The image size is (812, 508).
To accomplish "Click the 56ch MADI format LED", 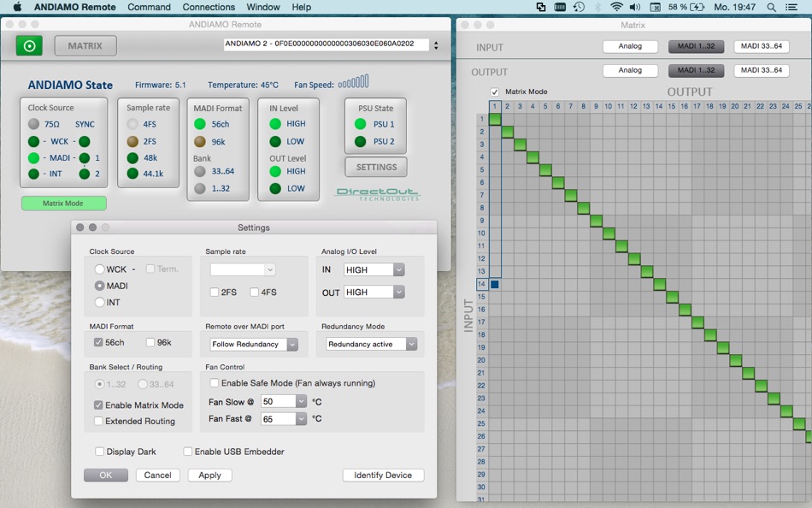I will [200, 124].
